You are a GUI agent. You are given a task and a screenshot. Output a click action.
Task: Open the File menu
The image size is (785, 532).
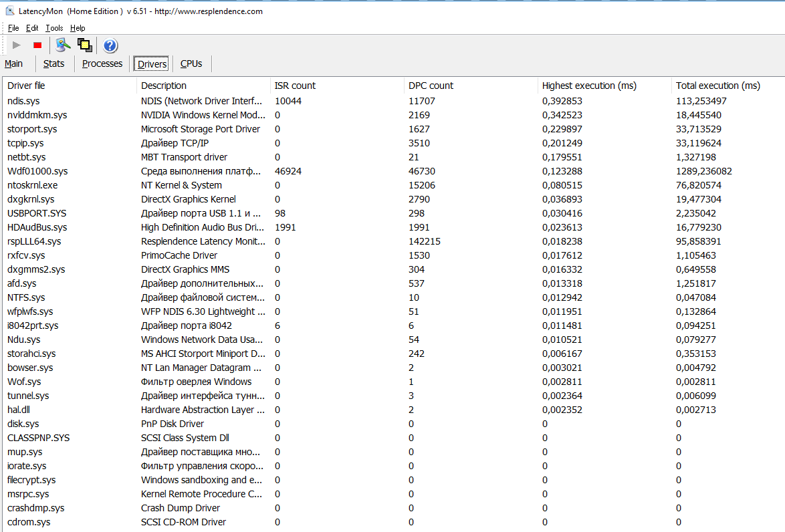13,28
